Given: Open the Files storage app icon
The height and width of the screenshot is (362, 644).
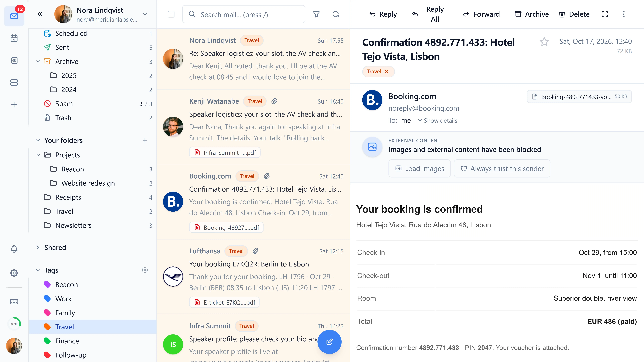Looking at the screenshot, I should [14, 82].
